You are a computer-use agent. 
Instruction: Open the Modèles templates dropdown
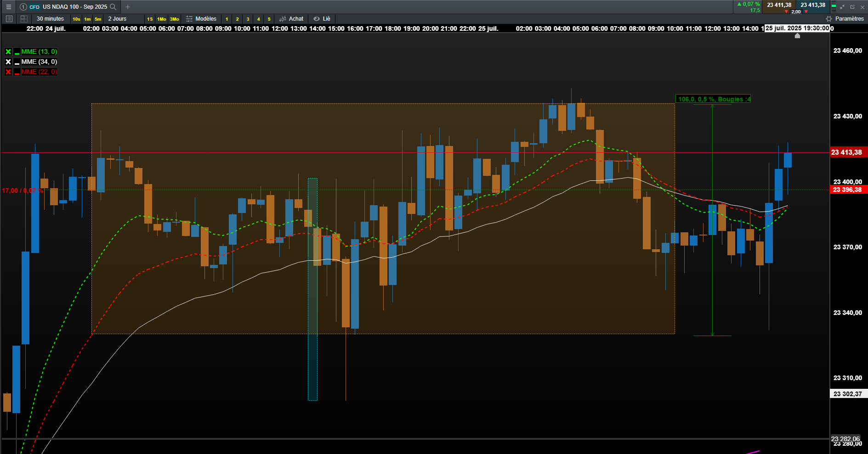point(201,19)
